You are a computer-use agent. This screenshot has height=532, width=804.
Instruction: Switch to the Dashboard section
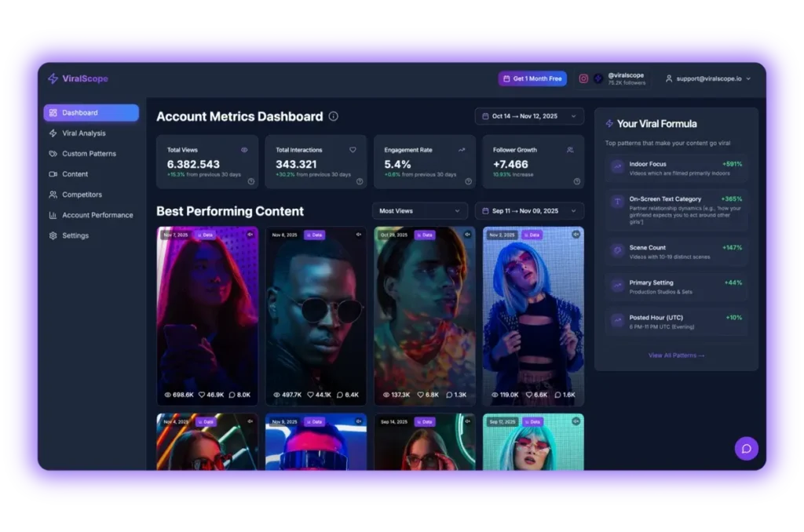tap(79, 112)
